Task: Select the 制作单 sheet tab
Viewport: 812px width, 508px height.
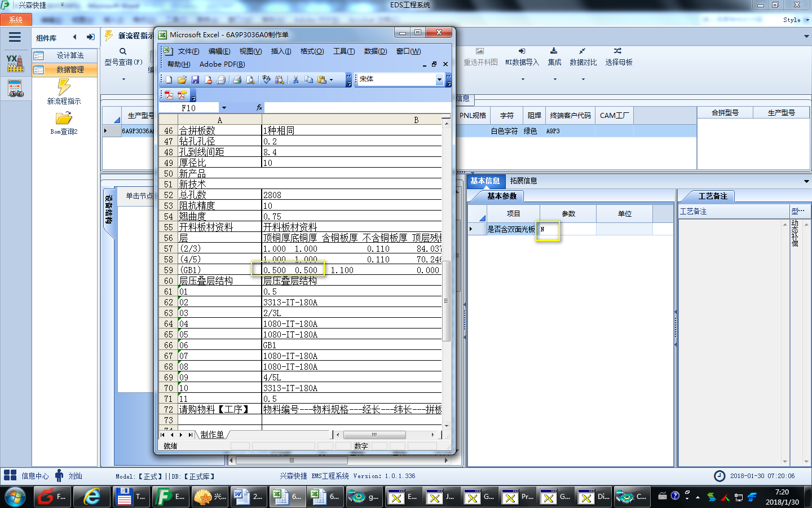Action: coord(212,435)
